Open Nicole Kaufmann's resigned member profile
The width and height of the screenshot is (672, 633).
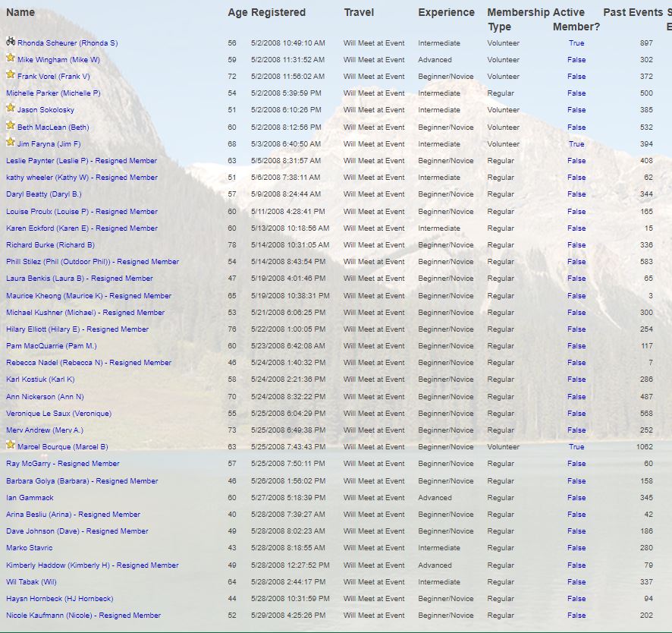point(83,616)
